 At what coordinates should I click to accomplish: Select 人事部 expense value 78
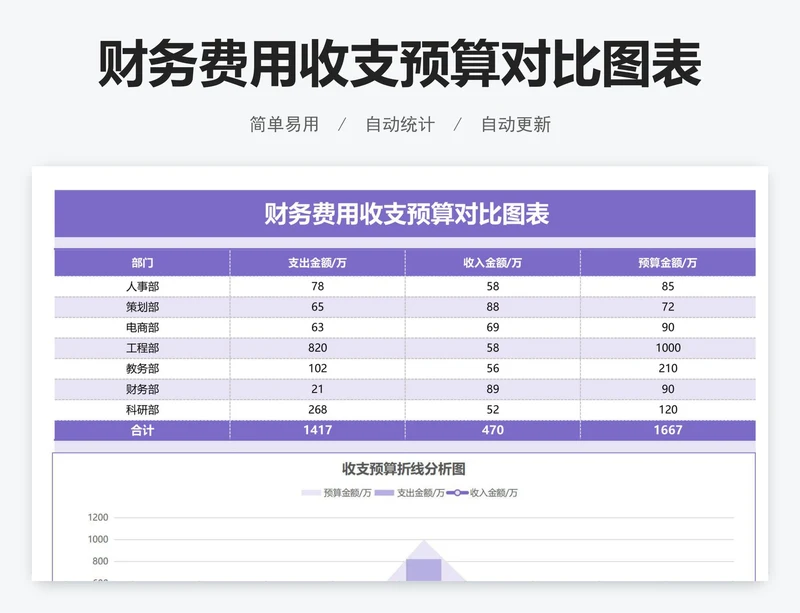click(317, 286)
